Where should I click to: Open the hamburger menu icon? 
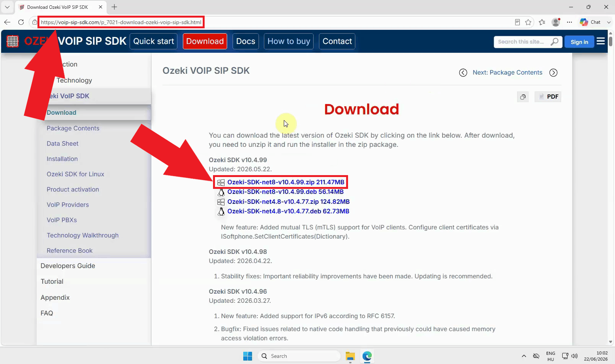601,41
